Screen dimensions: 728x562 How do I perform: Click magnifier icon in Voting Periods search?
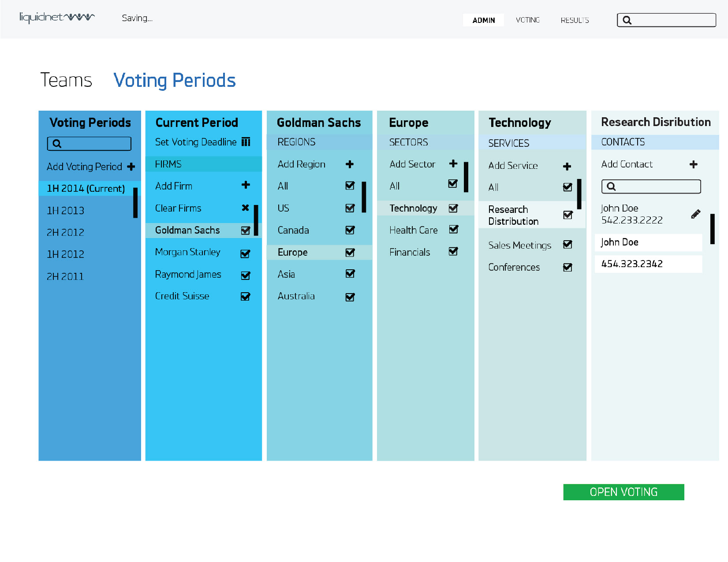tap(57, 144)
